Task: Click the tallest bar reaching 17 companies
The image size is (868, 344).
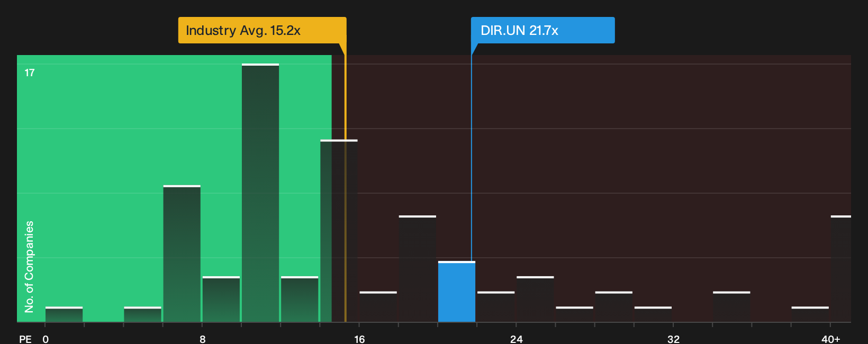Action: tap(260, 193)
